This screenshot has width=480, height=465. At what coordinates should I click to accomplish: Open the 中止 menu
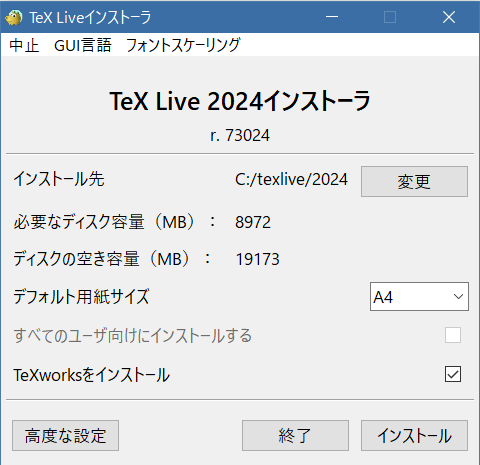24,45
